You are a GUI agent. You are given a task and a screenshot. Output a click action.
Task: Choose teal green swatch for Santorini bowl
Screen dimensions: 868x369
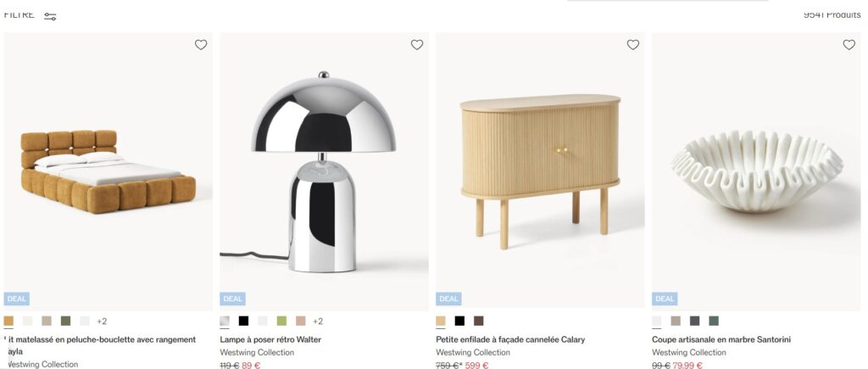tap(714, 321)
